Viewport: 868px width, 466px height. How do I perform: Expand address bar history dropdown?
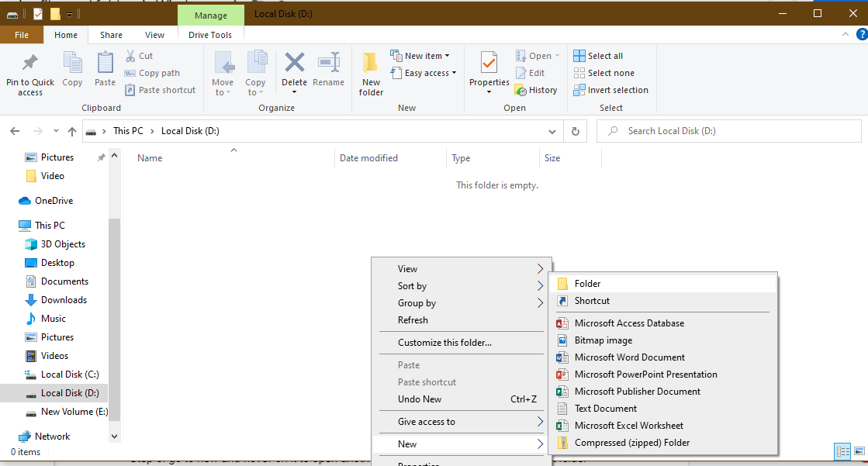552,131
